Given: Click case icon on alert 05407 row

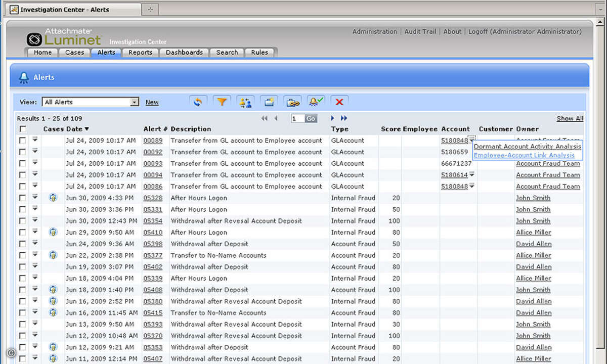Looking at the screenshot, I should click(53, 358).
